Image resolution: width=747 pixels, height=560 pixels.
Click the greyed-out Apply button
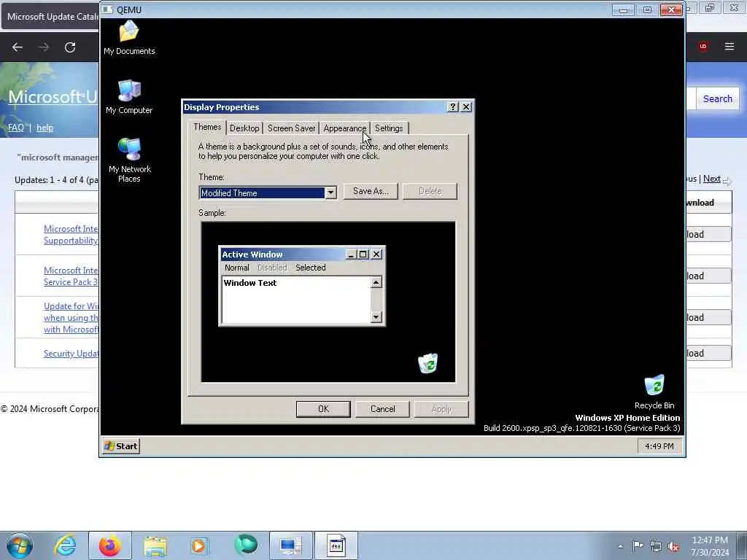click(x=441, y=409)
